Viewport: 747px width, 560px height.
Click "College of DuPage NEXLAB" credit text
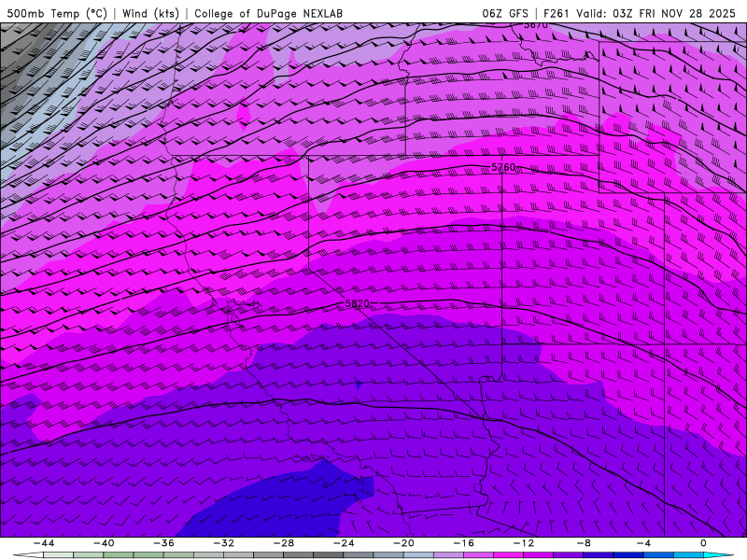[268, 13]
